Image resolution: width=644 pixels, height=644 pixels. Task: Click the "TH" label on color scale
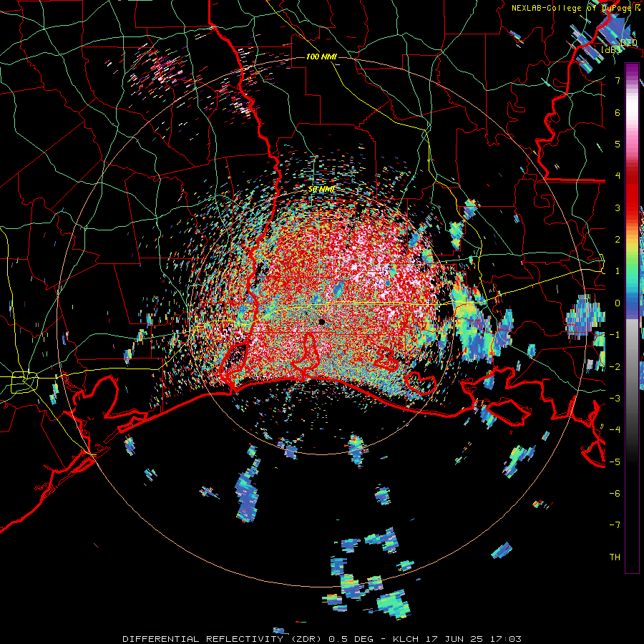(615, 557)
